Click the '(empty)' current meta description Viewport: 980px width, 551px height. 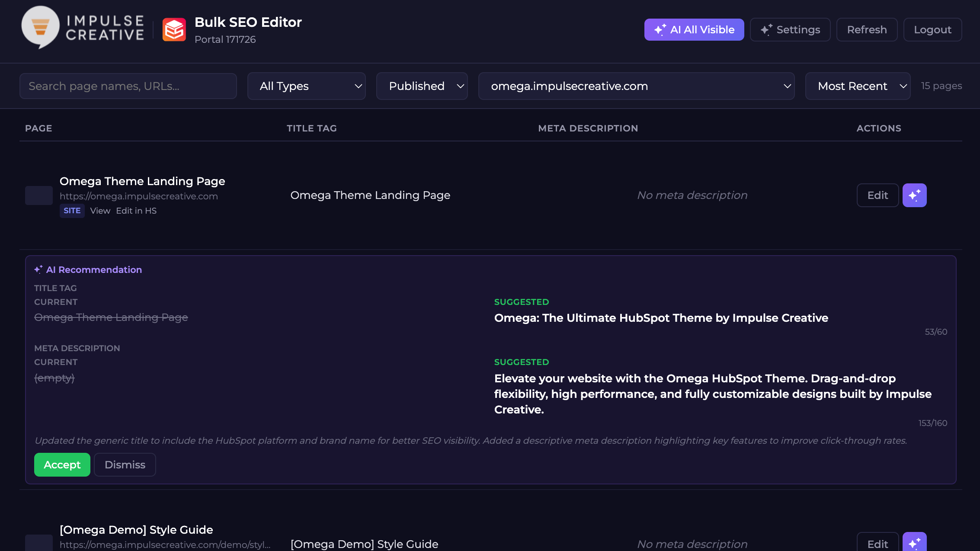coord(54,378)
